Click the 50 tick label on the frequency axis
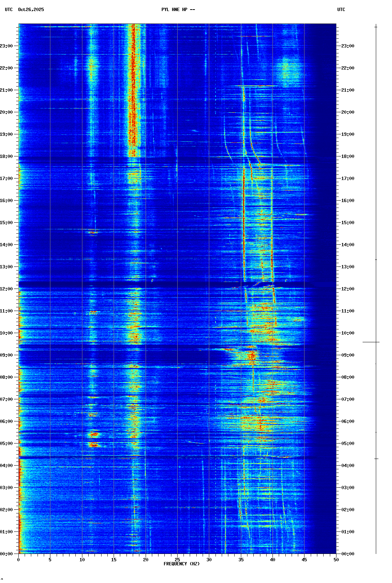 pyautogui.click(x=336, y=560)
